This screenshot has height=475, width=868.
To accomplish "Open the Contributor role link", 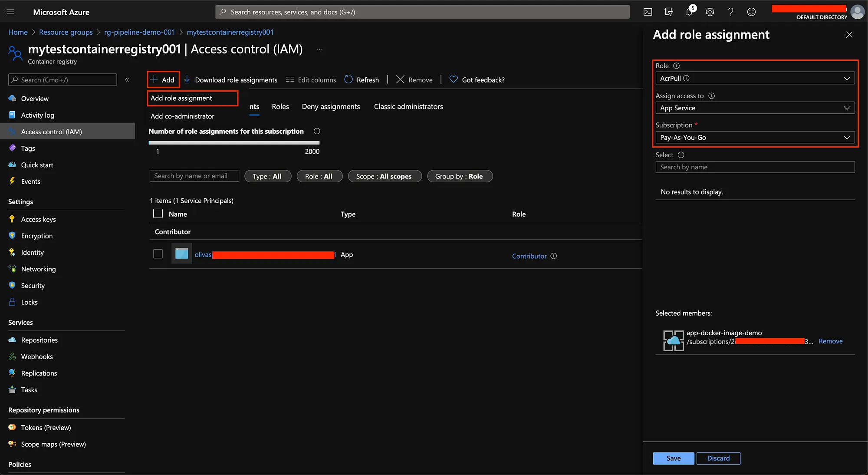I will (529, 256).
